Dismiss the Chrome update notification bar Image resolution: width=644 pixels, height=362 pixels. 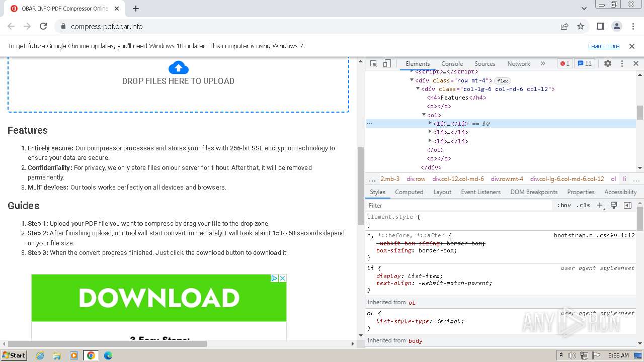click(x=632, y=46)
